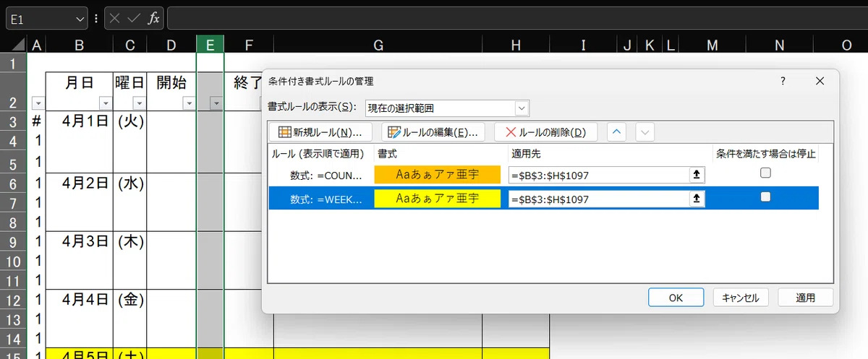868x359 pixels.
Task: Open the column A filter dropdown
Action: coord(37,103)
